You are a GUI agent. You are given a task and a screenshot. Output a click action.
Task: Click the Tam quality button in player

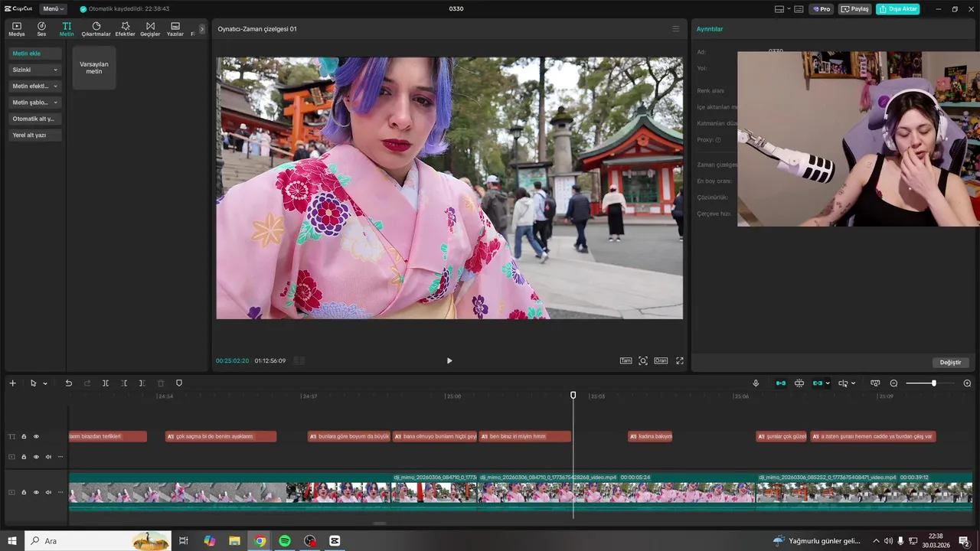pyautogui.click(x=626, y=360)
